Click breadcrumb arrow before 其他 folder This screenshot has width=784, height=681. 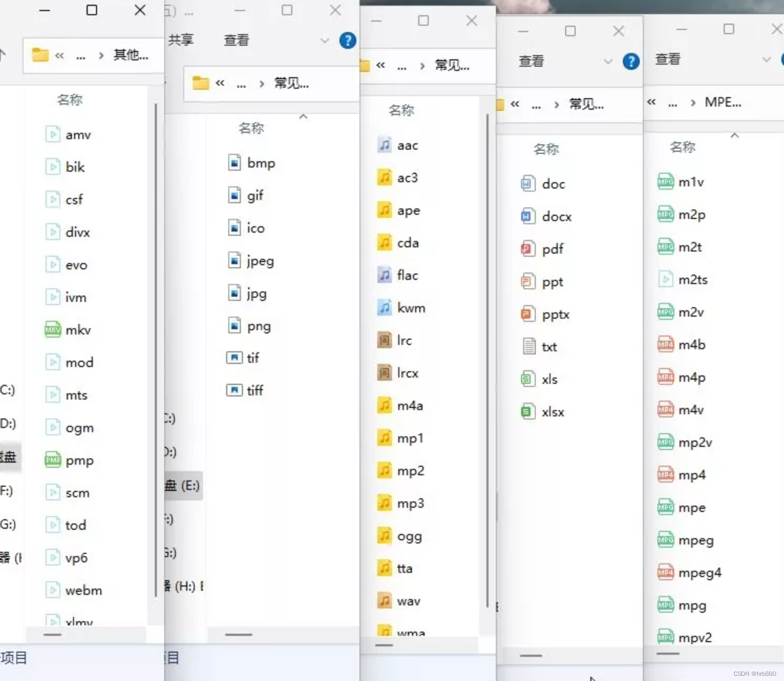pyautogui.click(x=101, y=55)
